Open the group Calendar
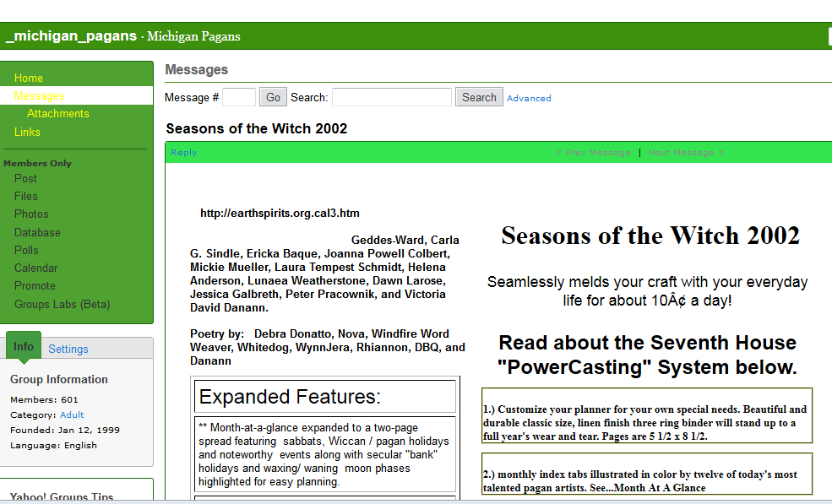This screenshot has width=832, height=504. [35, 268]
